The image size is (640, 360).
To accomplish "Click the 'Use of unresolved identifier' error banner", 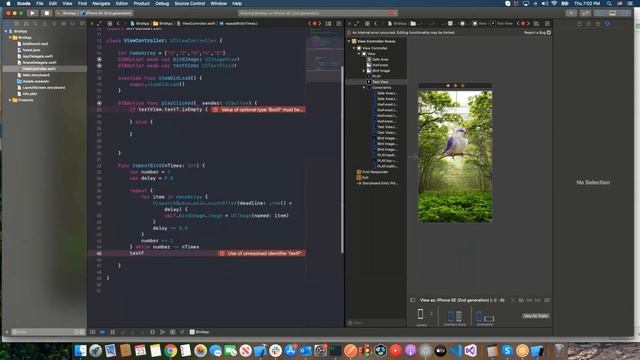I will (261, 253).
